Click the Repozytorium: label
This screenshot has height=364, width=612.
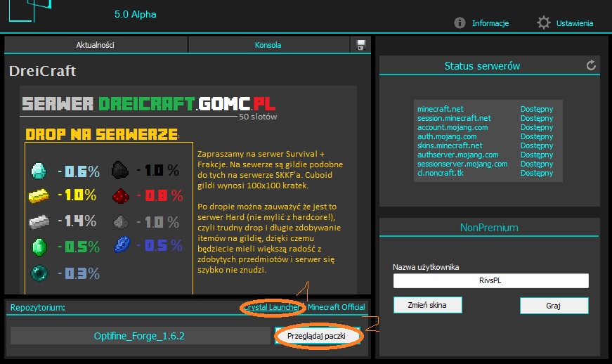click(x=38, y=307)
